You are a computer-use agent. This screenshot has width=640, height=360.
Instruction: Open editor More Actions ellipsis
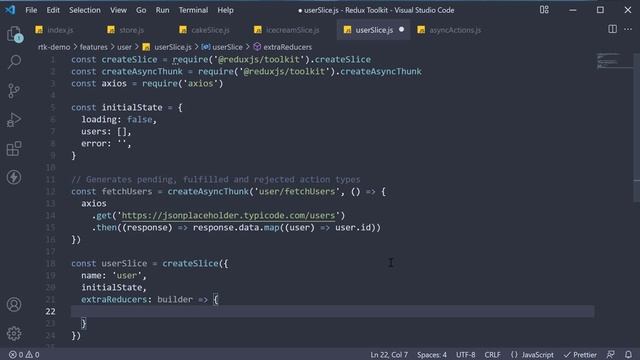[x=628, y=29]
